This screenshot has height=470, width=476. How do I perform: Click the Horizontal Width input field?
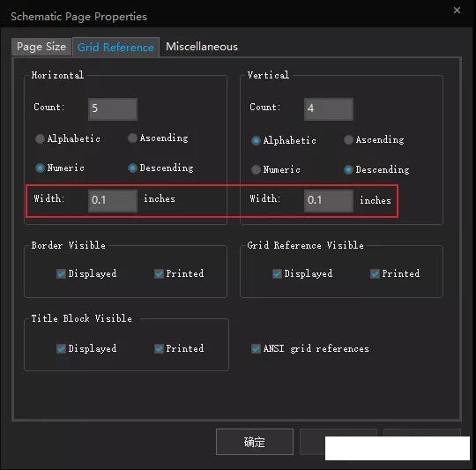pos(113,201)
